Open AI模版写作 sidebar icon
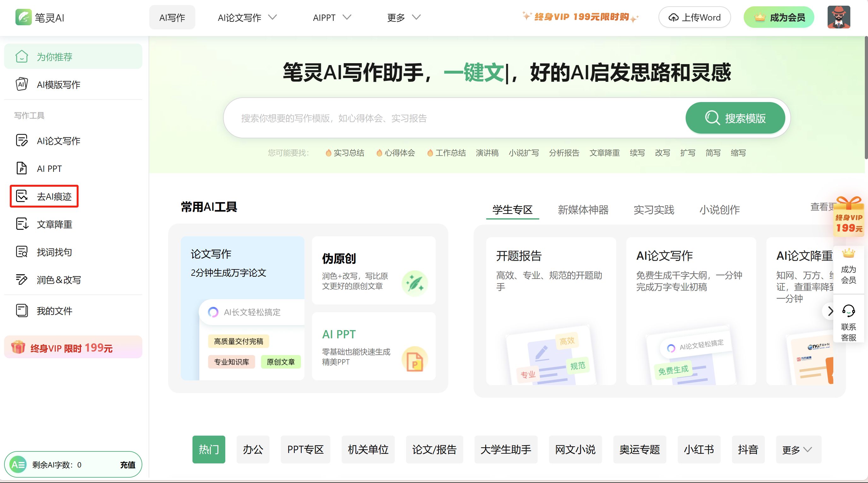Viewport: 868px width, 483px height. click(21, 84)
